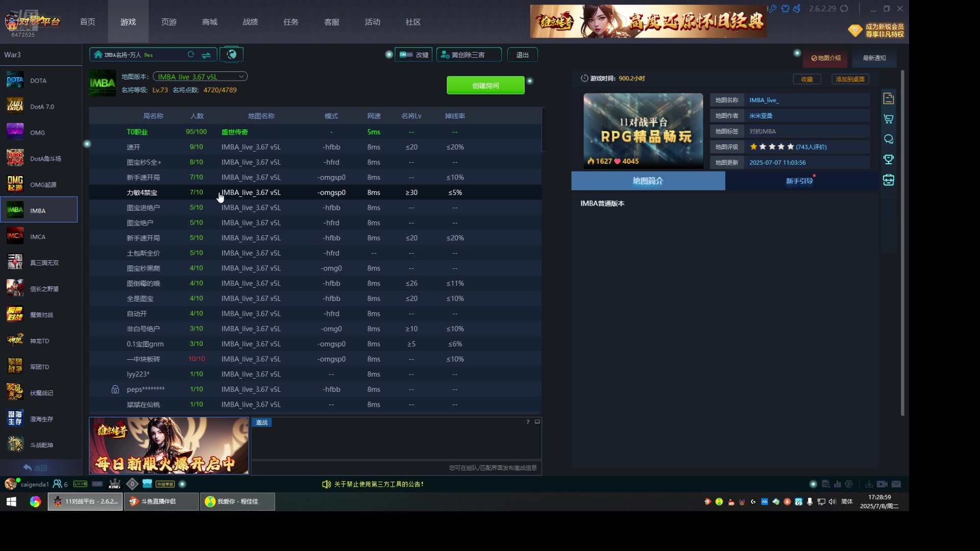Open the Windows Start button

(11, 502)
